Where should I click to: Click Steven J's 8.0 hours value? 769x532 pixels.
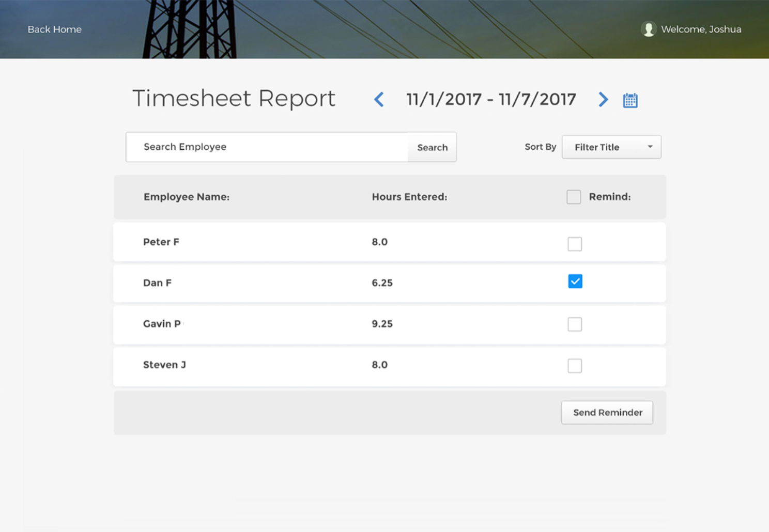379,365
